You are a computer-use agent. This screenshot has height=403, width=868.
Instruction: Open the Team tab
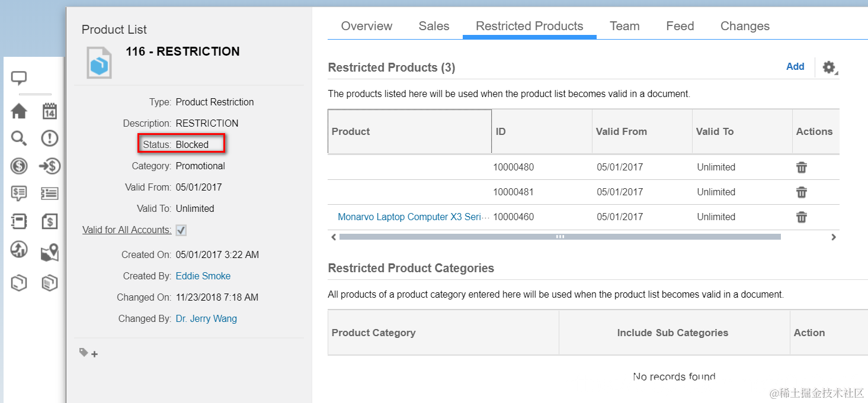tap(624, 26)
